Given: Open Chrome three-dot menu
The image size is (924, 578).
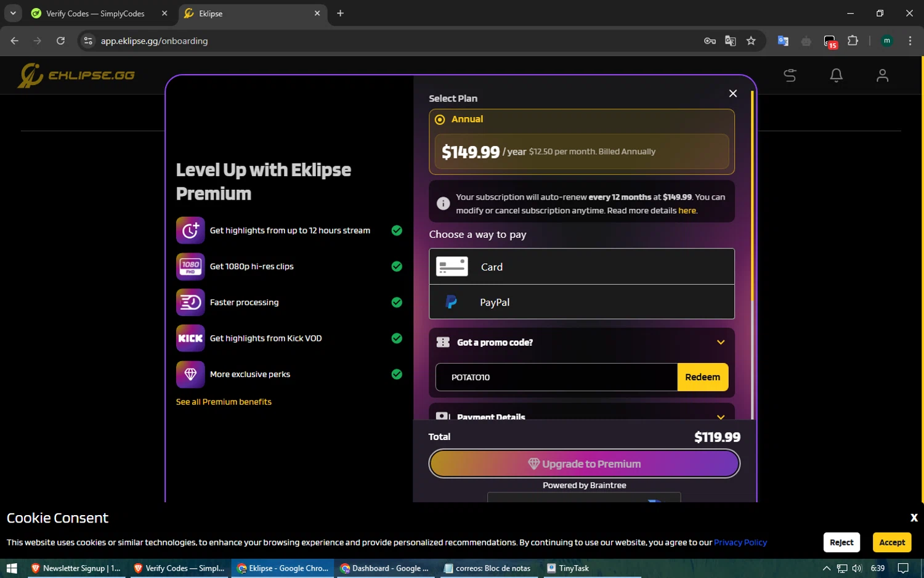Looking at the screenshot, I should [910, 41].
